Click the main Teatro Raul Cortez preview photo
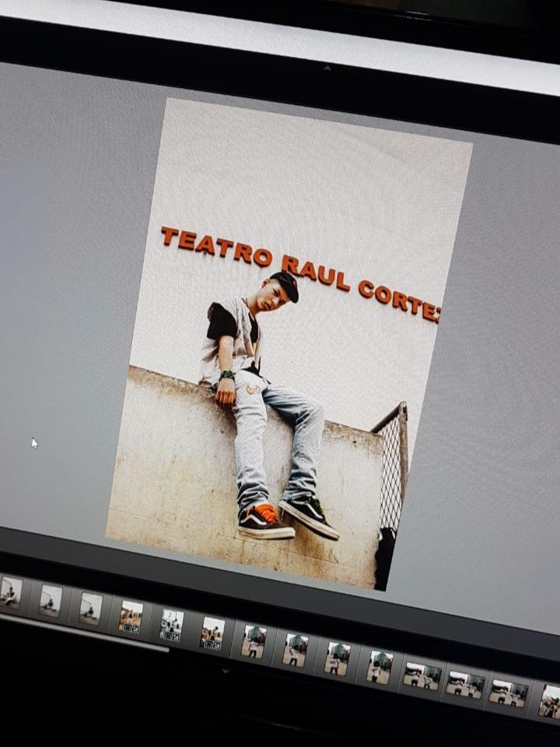 [289, 343]
